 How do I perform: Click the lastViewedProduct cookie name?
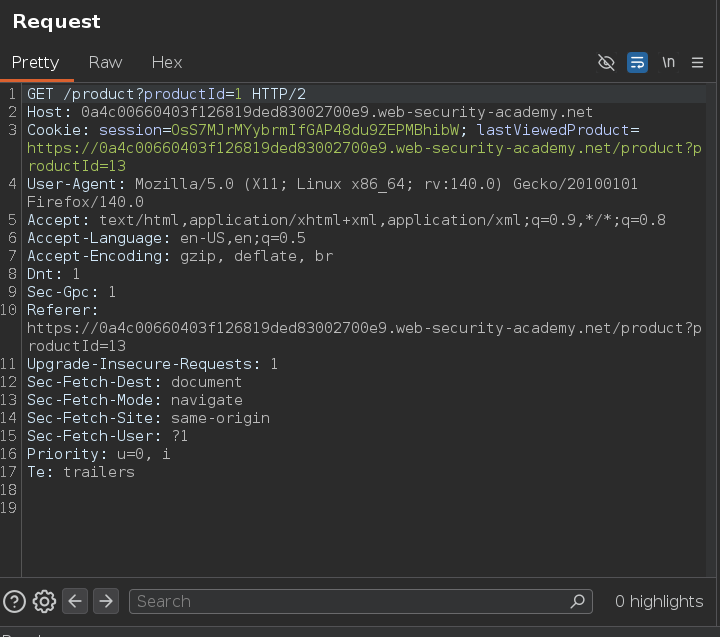(553, 130)
